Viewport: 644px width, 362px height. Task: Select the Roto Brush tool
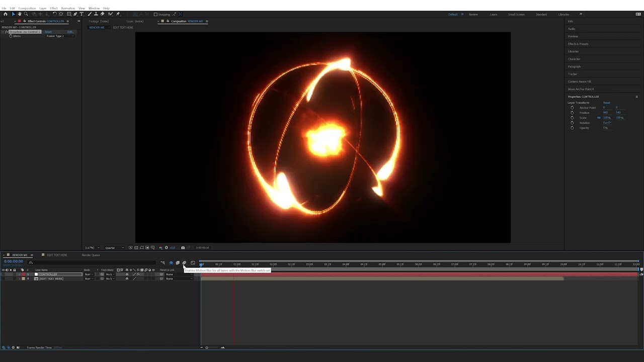pos(110,14)
